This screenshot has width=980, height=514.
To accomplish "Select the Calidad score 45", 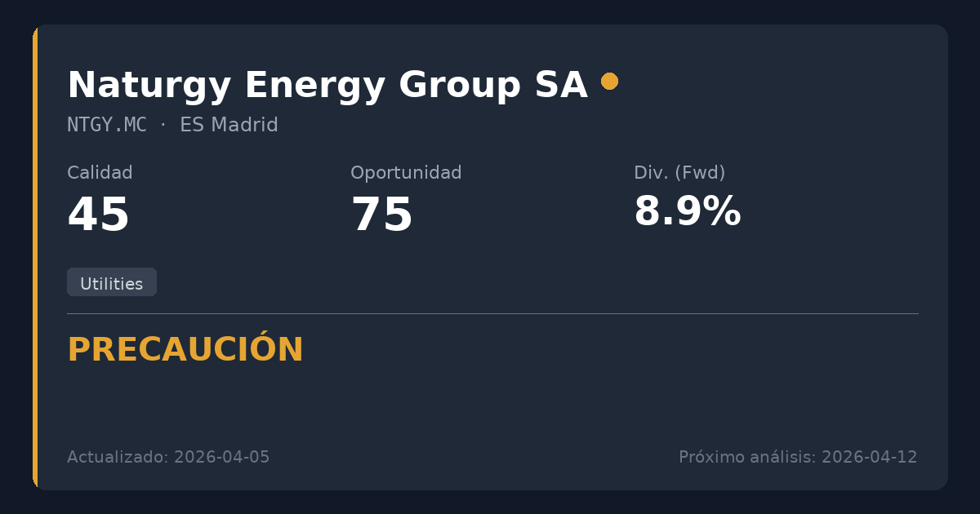I will click(99, 215).
